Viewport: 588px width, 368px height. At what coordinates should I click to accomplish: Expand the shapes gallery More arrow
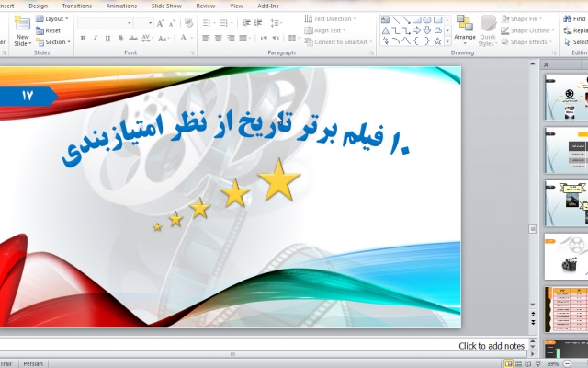coord(447,41)
